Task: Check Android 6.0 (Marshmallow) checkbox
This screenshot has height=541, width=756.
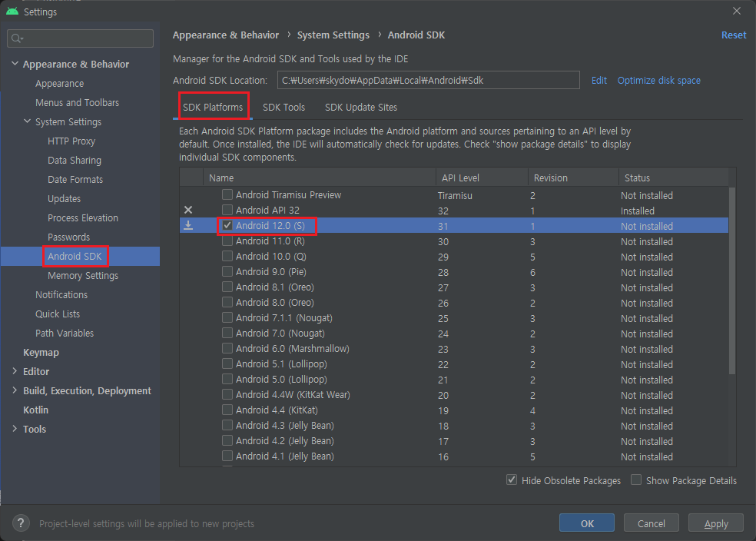Action: coord(227,348)
